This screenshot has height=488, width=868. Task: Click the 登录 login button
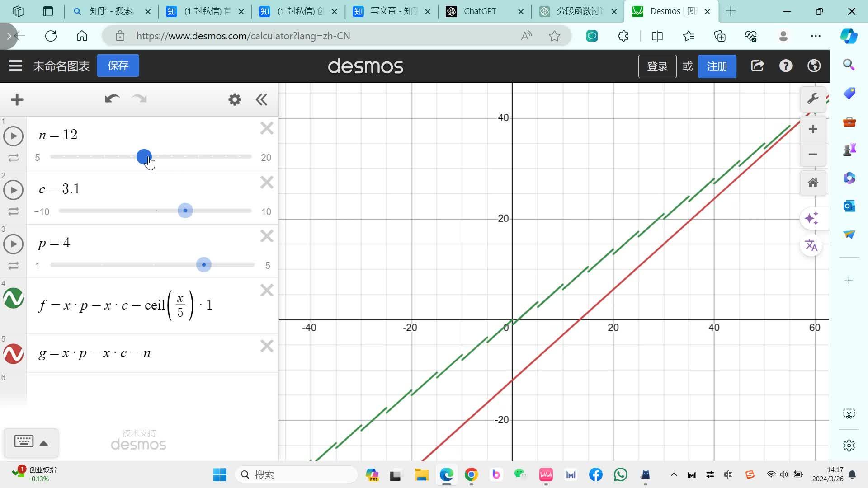pos(657,66)
